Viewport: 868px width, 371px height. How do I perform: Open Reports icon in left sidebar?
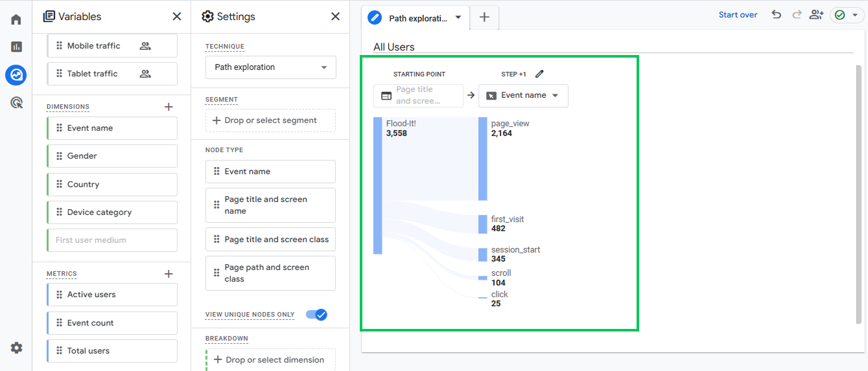[16, 47]
